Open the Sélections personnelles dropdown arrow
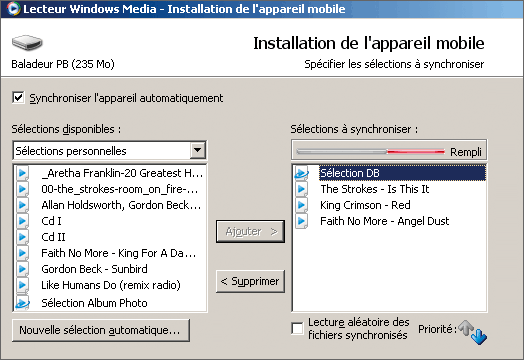The height and width of the screenshot is (360, 524). pos(198,150)
